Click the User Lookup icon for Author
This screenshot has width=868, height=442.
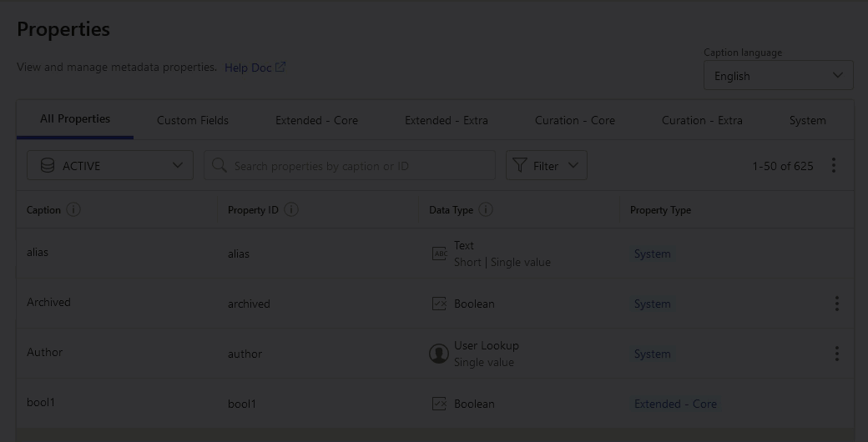click(439, 354)
